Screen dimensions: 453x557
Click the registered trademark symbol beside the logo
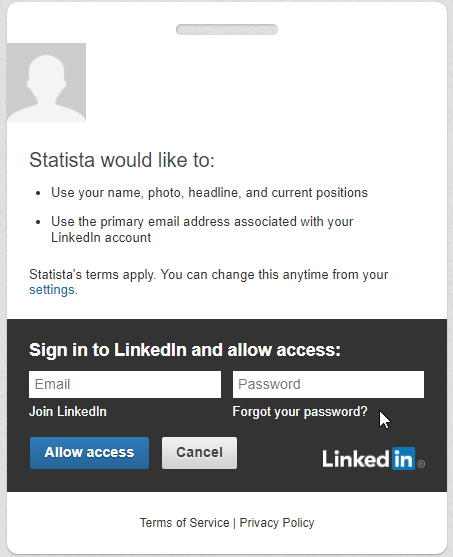[x=421, y=464]
